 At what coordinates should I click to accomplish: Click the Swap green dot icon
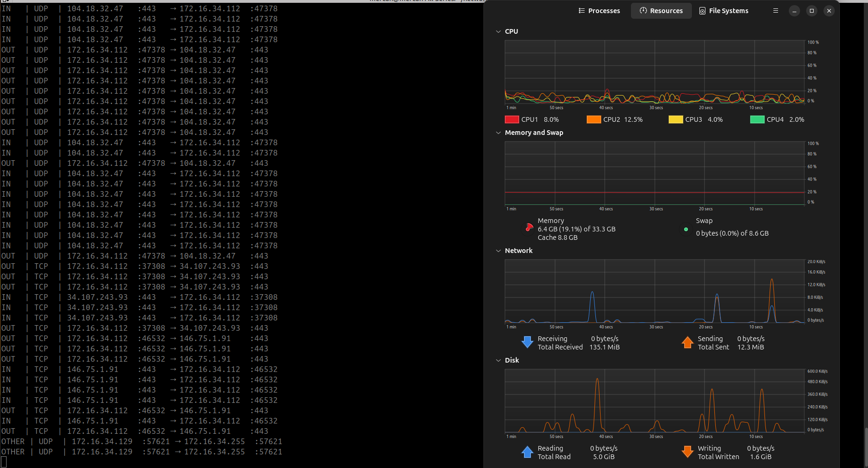[x=686, y=230]
